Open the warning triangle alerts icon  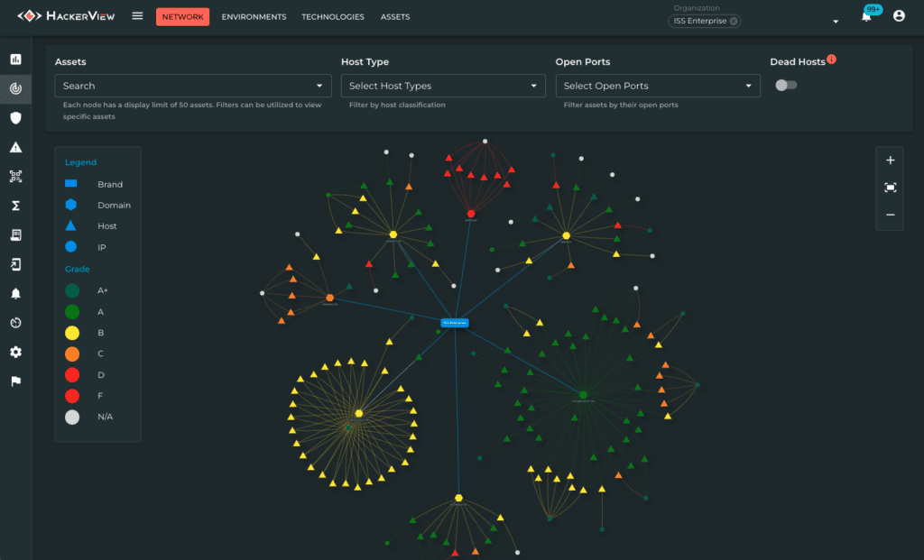point(16,147)
